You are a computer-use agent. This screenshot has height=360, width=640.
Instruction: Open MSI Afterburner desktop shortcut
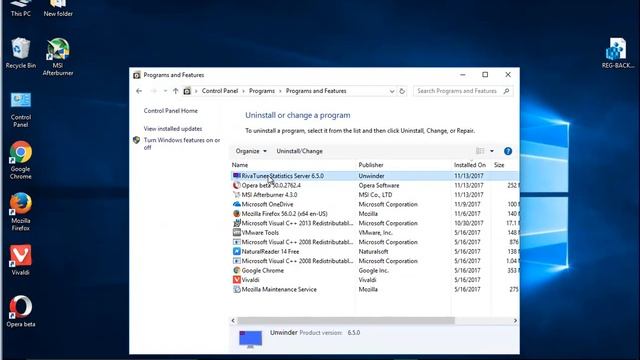(x=58, y=56)
